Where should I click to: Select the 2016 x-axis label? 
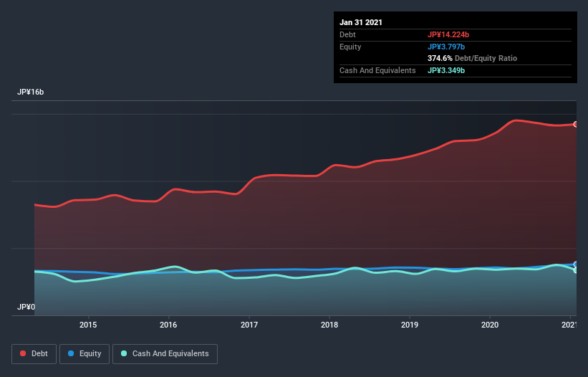(x=168, y=325)
